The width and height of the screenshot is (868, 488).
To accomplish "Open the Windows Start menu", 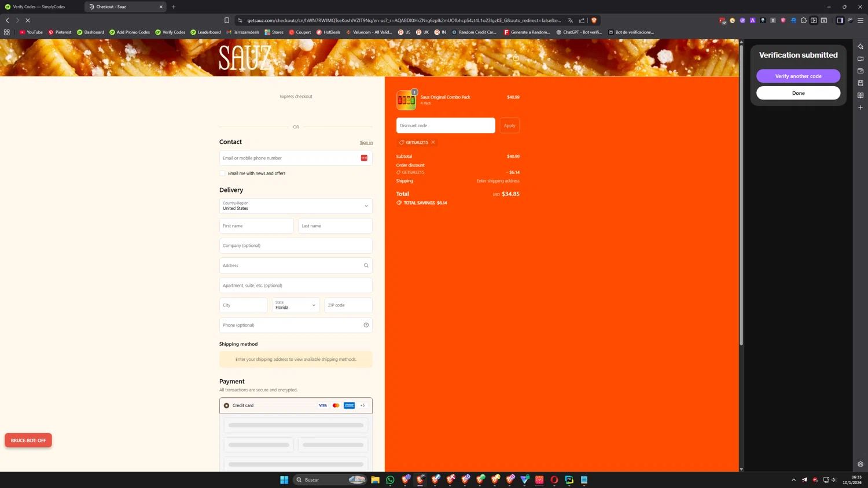I will 284,479.
